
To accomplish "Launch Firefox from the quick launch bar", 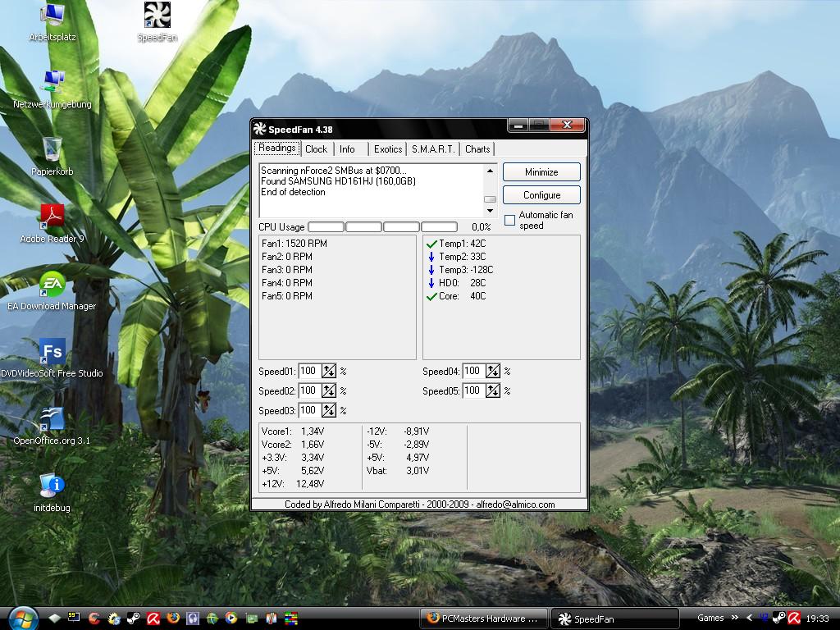I will click(x=172, y=618).
